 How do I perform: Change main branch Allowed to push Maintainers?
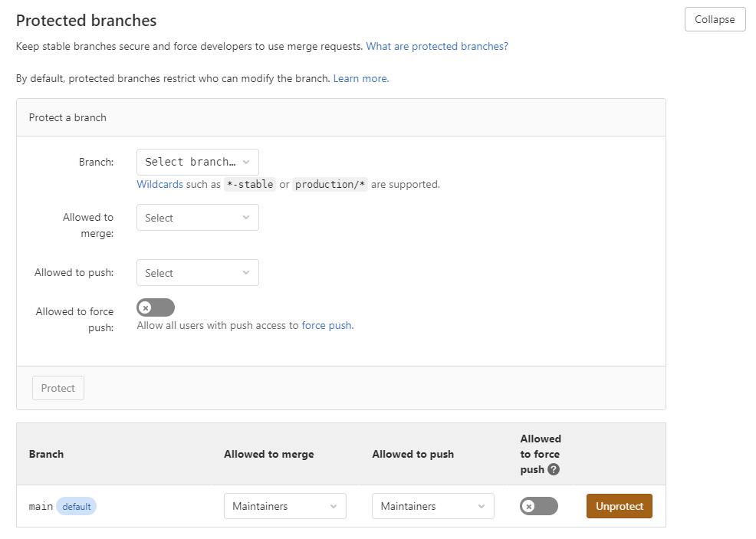pos(432,506)
